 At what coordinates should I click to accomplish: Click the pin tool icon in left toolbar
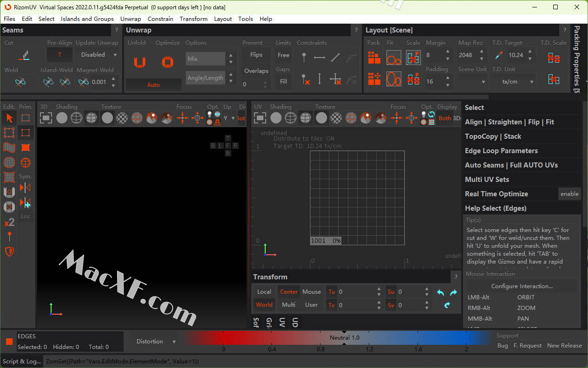pos(9,237)
